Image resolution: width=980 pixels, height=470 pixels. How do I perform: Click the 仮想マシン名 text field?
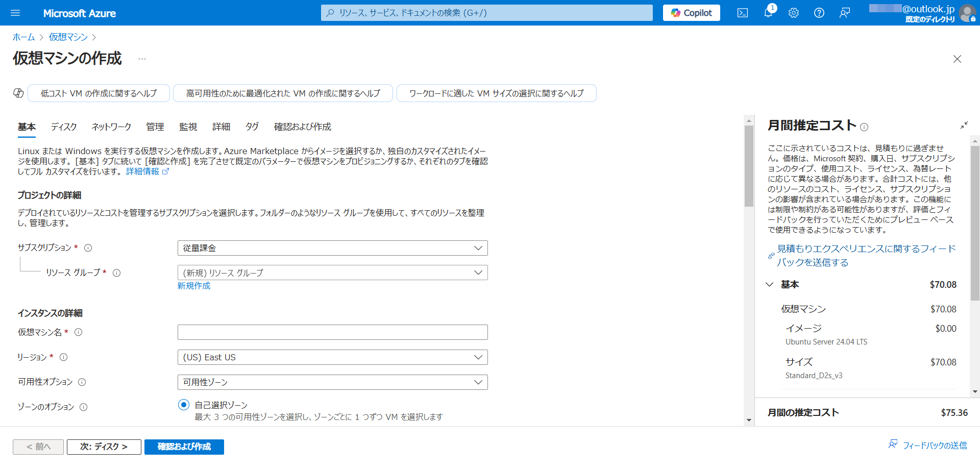[x=332, y=332]
